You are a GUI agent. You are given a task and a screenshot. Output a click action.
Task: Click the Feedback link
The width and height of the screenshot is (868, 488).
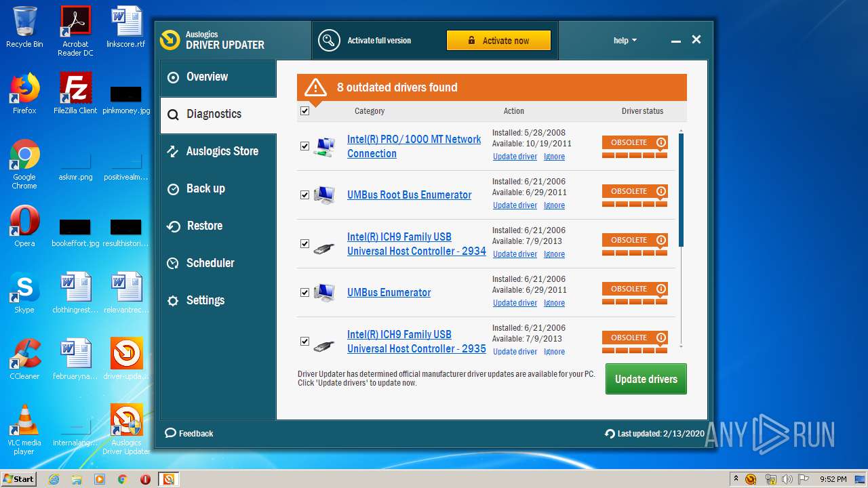(x=189, y=434)
